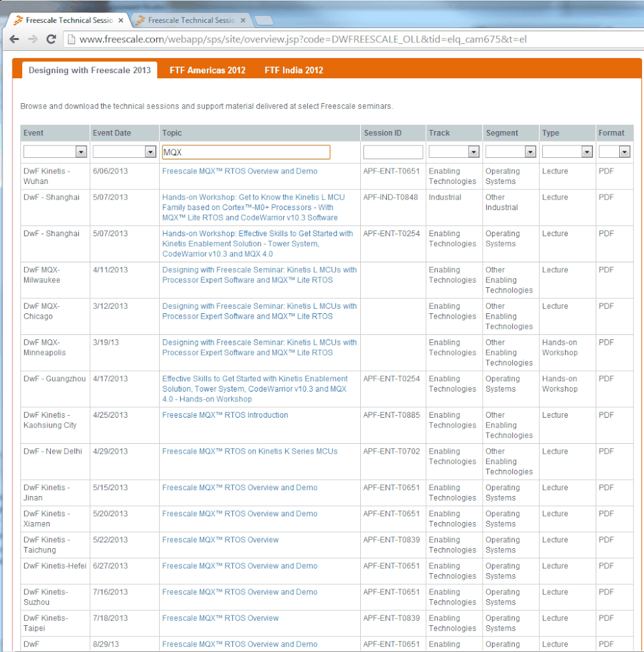
Task: Click the Freescale favicon on the active browser tab
Action: click(17, 20)
